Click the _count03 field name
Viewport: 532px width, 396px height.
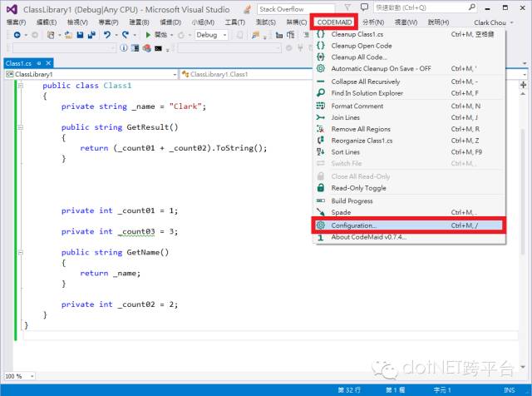point(136,231)
